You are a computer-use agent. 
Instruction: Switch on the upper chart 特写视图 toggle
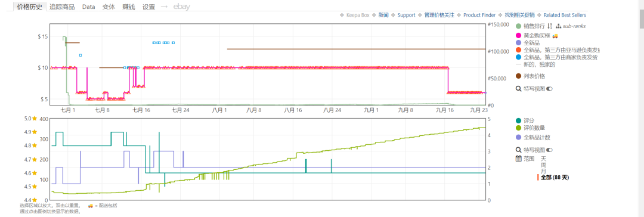coord(549,89)
